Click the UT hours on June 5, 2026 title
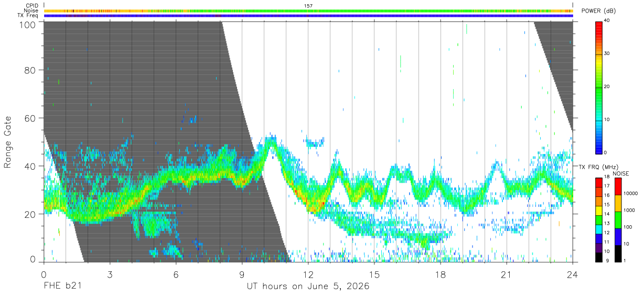 coord(308,287)
